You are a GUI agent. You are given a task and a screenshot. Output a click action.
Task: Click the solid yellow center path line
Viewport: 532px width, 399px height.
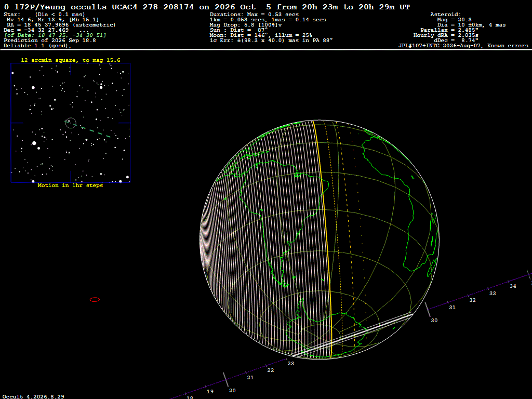pyautogui.click(x=323, y=237)
